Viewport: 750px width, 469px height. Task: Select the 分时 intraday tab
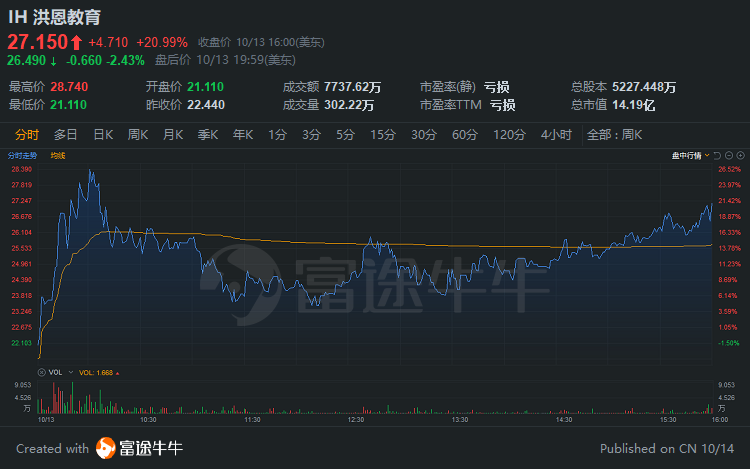point(27,134)
